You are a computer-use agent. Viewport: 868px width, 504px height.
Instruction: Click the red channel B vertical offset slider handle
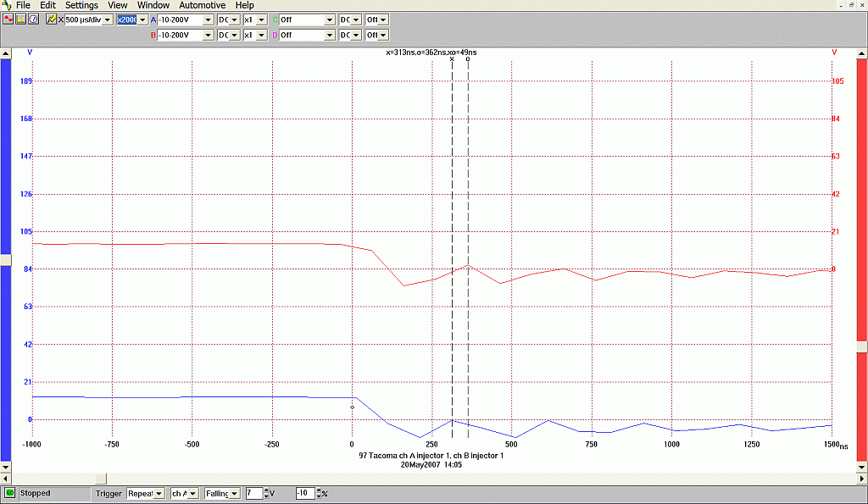point(862,347)
